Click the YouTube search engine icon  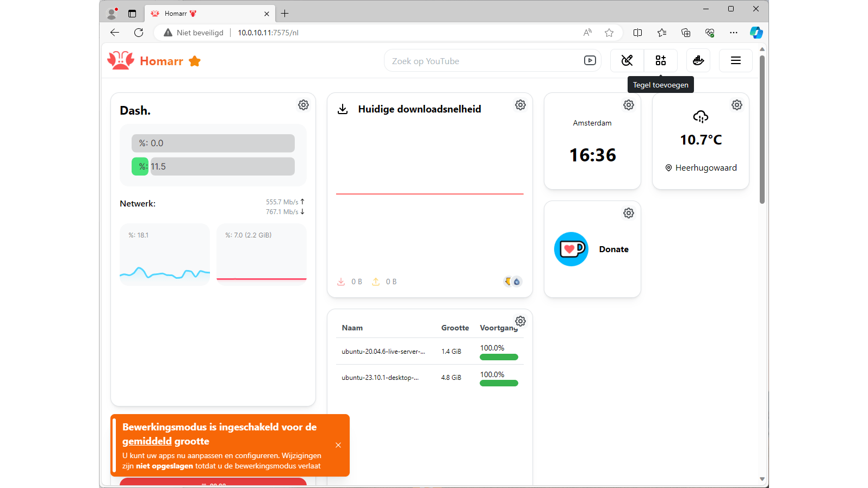pyautogui.click(x=590, y=60)
